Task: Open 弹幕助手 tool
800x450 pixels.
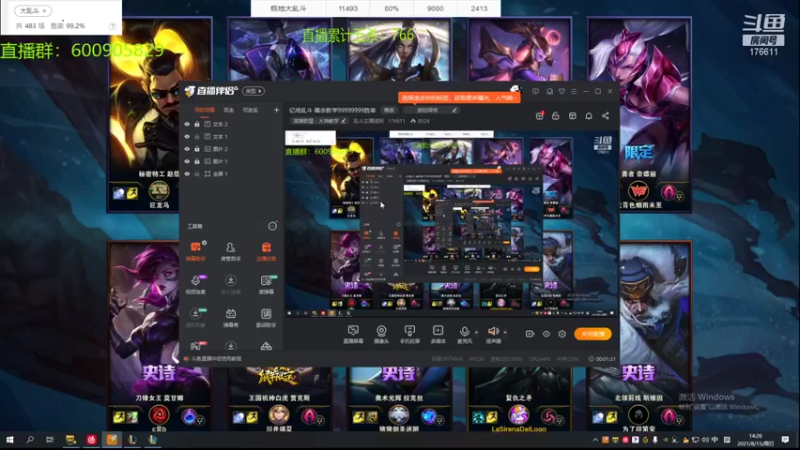Action: 195,251
